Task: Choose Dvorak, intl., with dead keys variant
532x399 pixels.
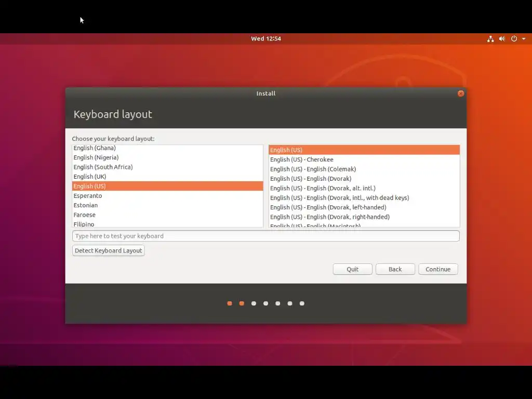Action: click(x=364, y=197)
